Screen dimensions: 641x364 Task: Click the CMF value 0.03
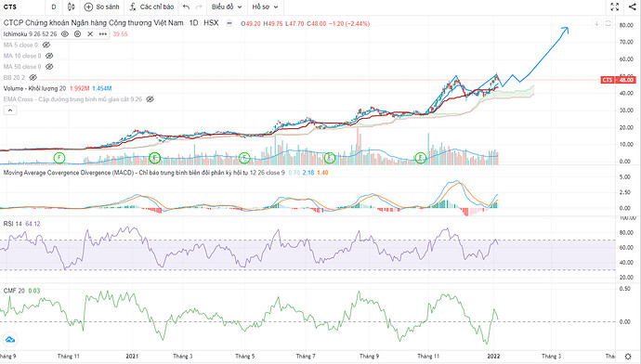[x=34, y=291]
